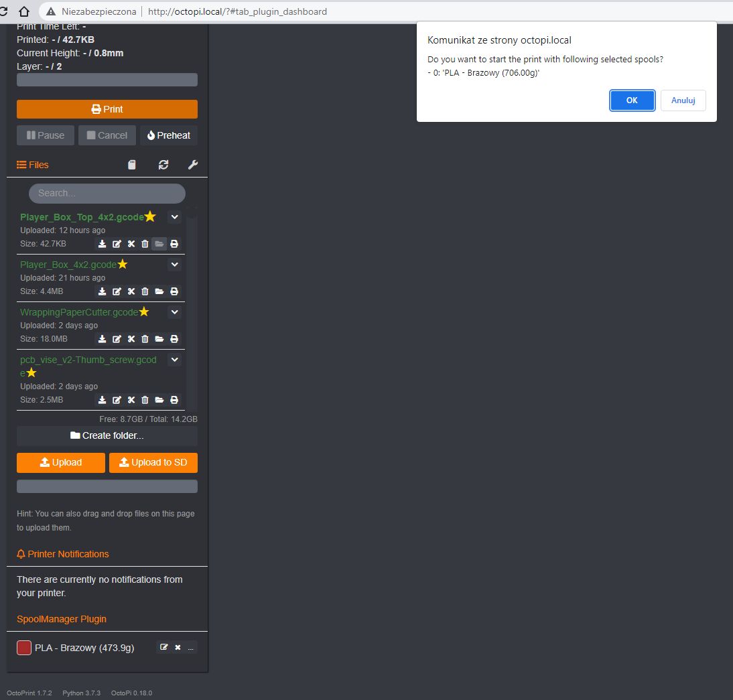Viewport: 733px width, 700px height.
Task: Click the Preheat button
Action: (x=168, y=135)
